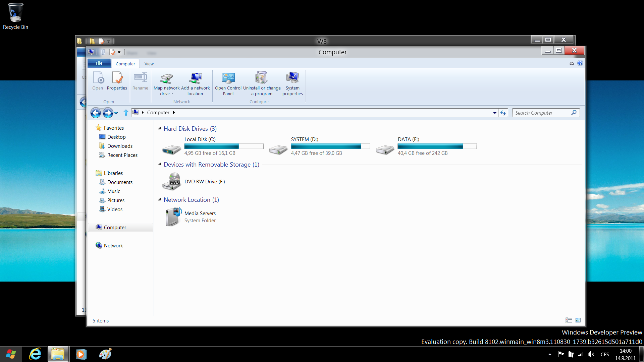This screenshot has height=362, width=644.
Task: Select Desktop in Favorites
Action: [116, 137]
